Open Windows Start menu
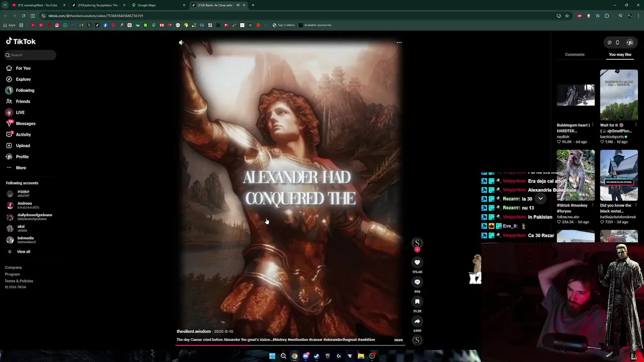The image size is (644, 362). (x=272, y=356)
